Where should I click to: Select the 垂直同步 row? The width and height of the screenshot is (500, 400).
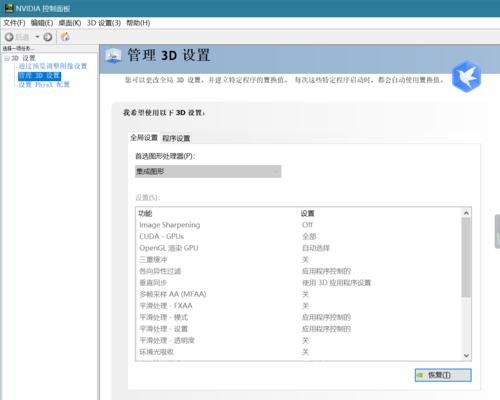298,283
